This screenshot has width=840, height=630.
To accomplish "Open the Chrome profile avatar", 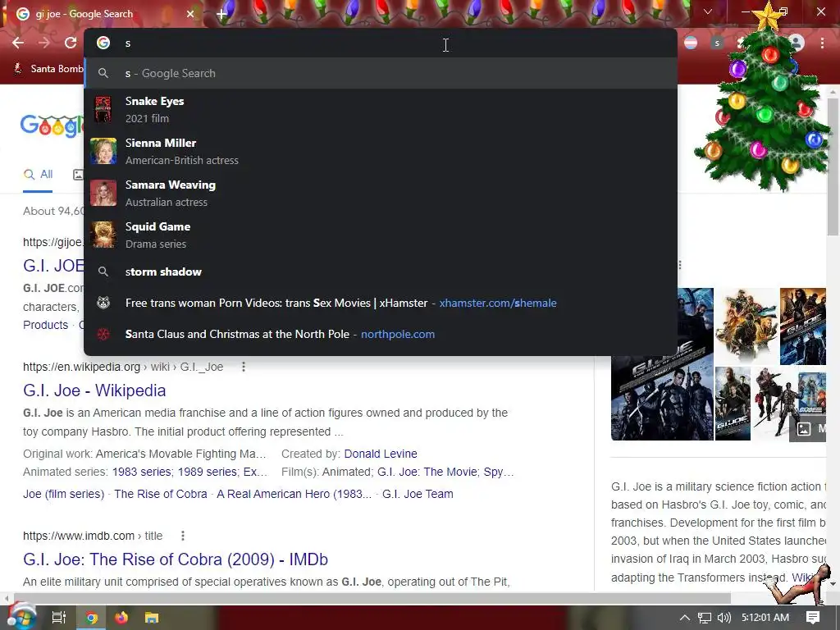I will [x=796, y=43].
